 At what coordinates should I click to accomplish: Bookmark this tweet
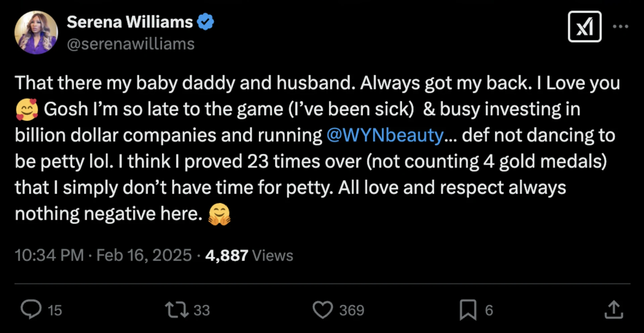click(x=468, y=310)
